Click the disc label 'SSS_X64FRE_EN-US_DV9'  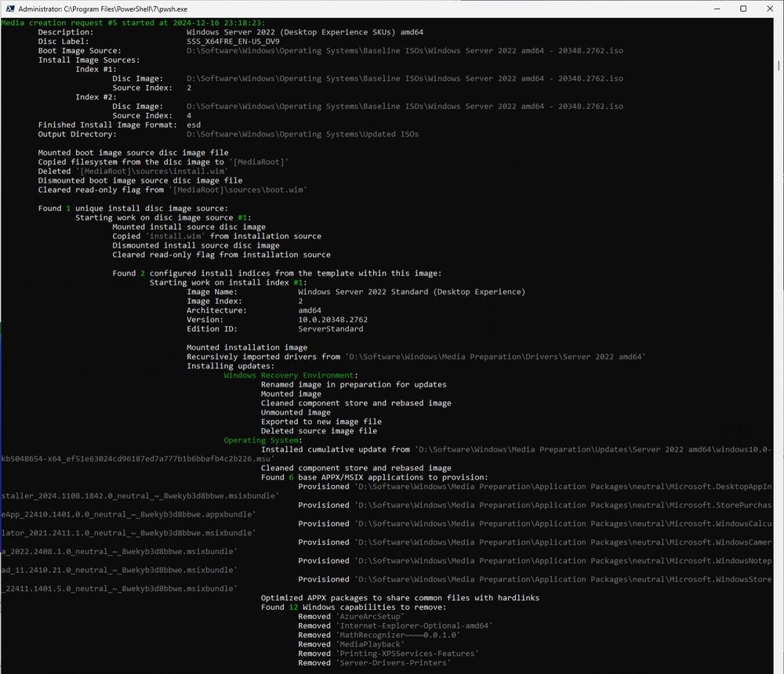click(x=233, y=42)
